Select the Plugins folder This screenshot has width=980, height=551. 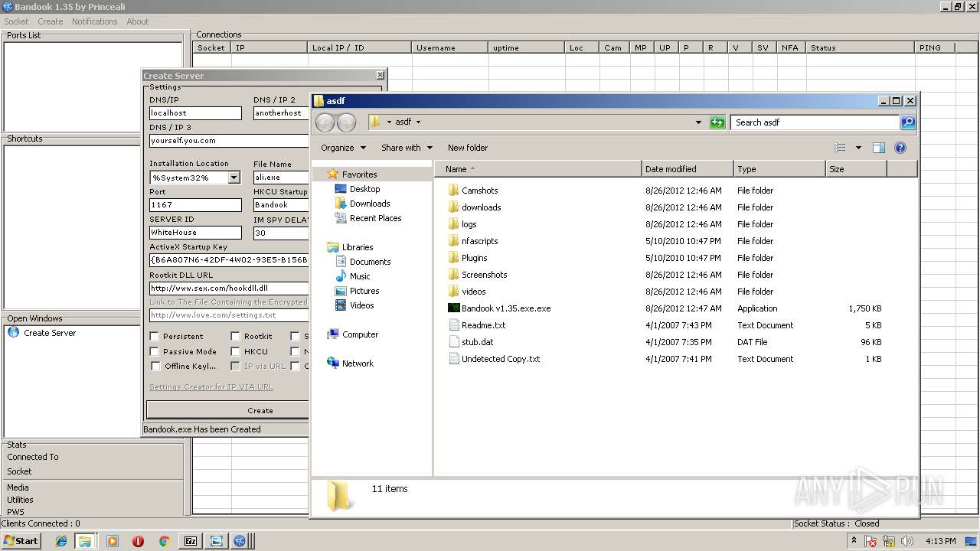474,258
